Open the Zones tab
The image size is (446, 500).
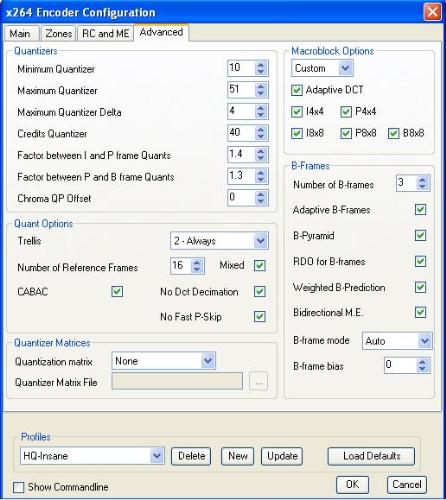59,33
